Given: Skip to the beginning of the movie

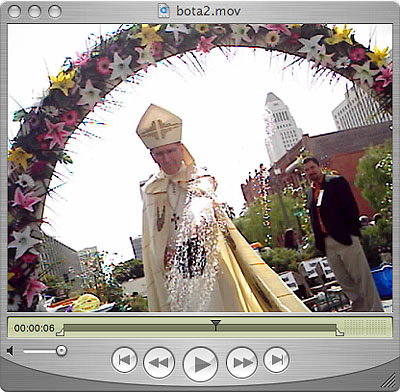Looking at the screenshot, I should (x=124, y=360).
